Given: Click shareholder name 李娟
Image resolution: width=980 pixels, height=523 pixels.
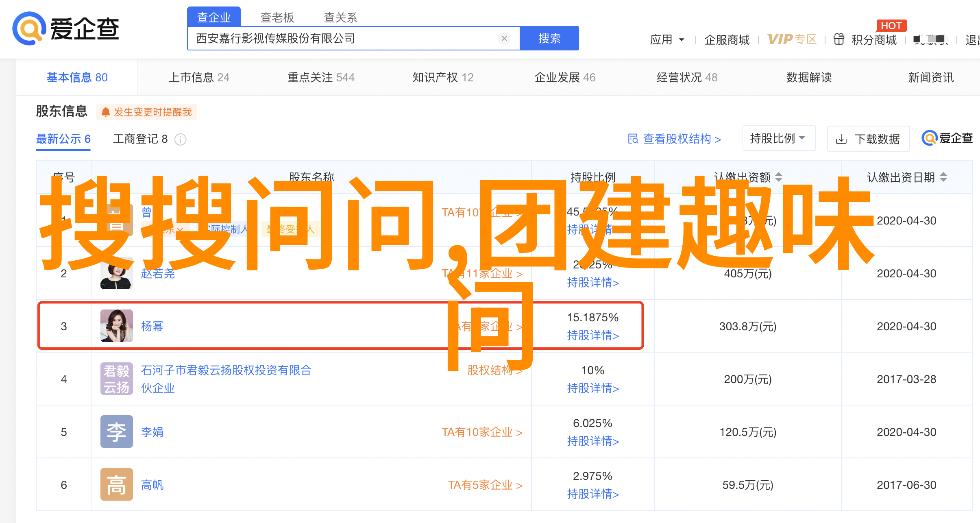Looking at the screenshot, I should pos(152,432).
